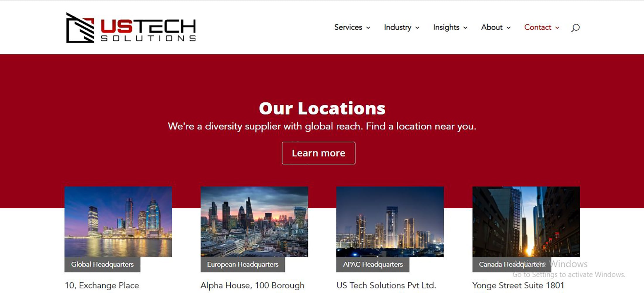This screenshot has width=644, height=293.
Task: Select the European Headquarters label
Action: point(243,264)
